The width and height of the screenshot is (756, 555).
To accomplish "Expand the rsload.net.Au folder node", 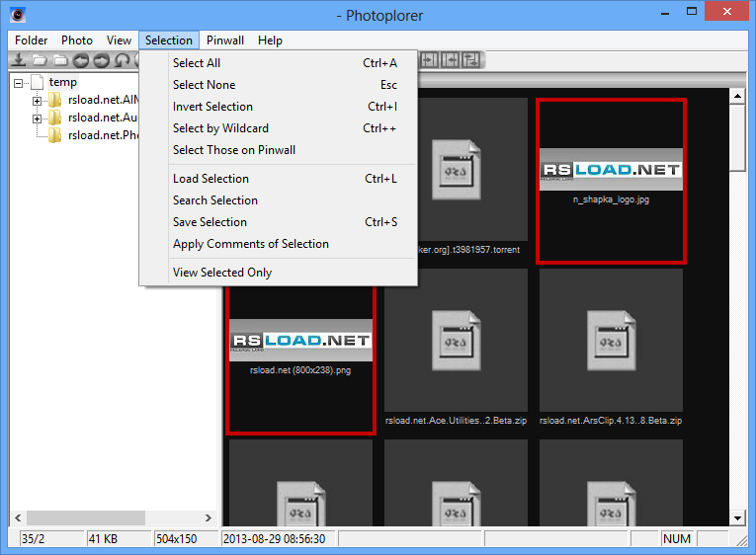I will [x=37, y=119].
